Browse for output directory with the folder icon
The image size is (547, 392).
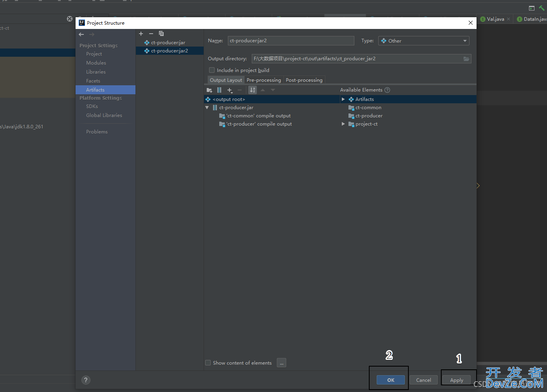[x=466, y=59]
